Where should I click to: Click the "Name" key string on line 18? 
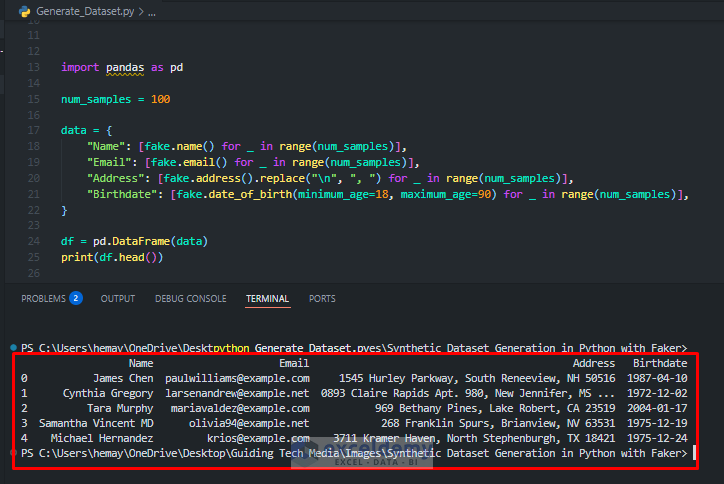pyautogui.click(x=106, y=146)
